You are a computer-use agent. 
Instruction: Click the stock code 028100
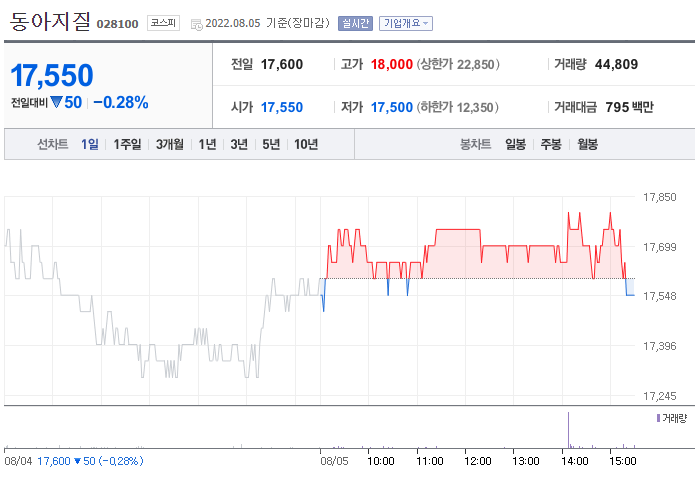(117, 24)
